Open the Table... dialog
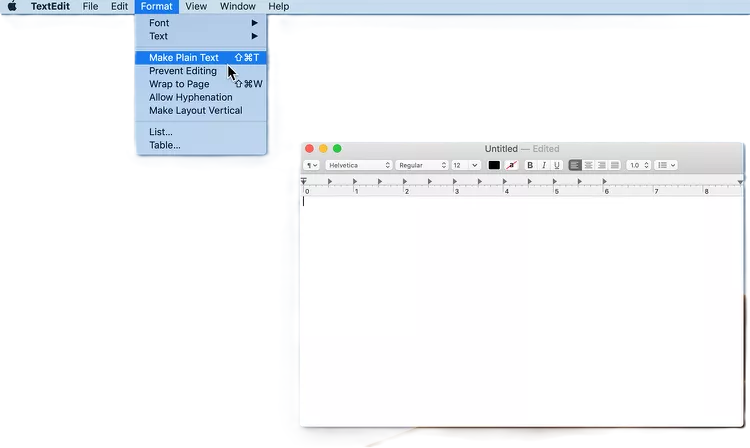The image size is (750, 448). pos(201,145)
